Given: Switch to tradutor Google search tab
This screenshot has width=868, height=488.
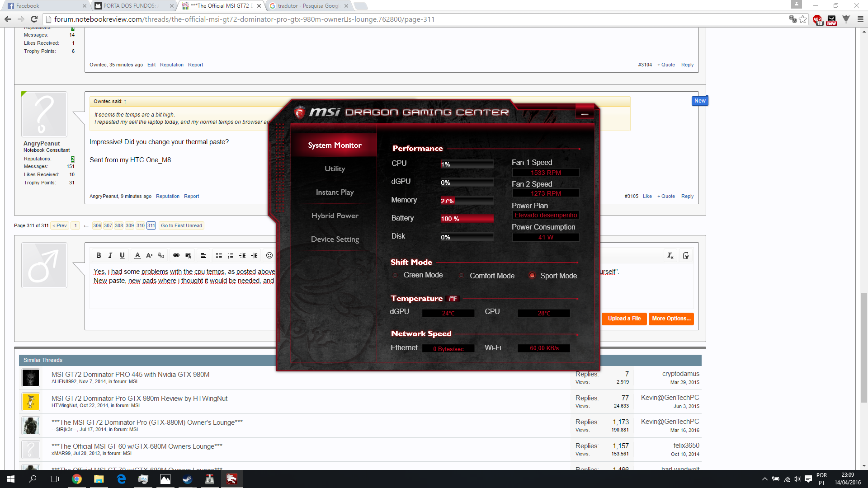Looking at the screenshot, I should tap(309, 6).
